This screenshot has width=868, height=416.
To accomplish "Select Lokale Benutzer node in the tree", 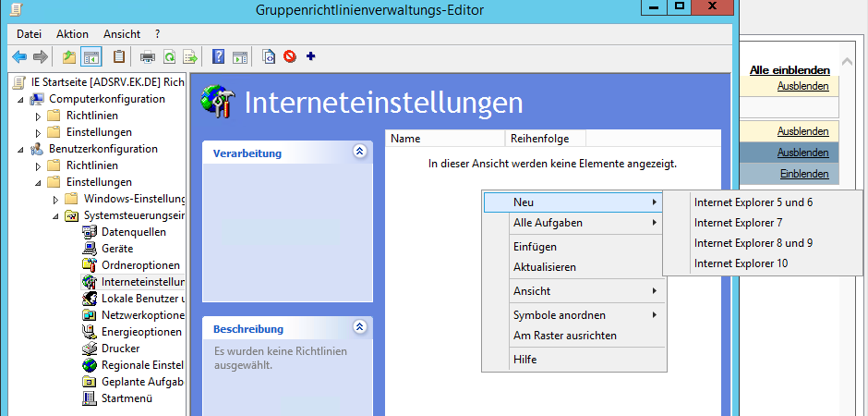I will pos(142,299).
